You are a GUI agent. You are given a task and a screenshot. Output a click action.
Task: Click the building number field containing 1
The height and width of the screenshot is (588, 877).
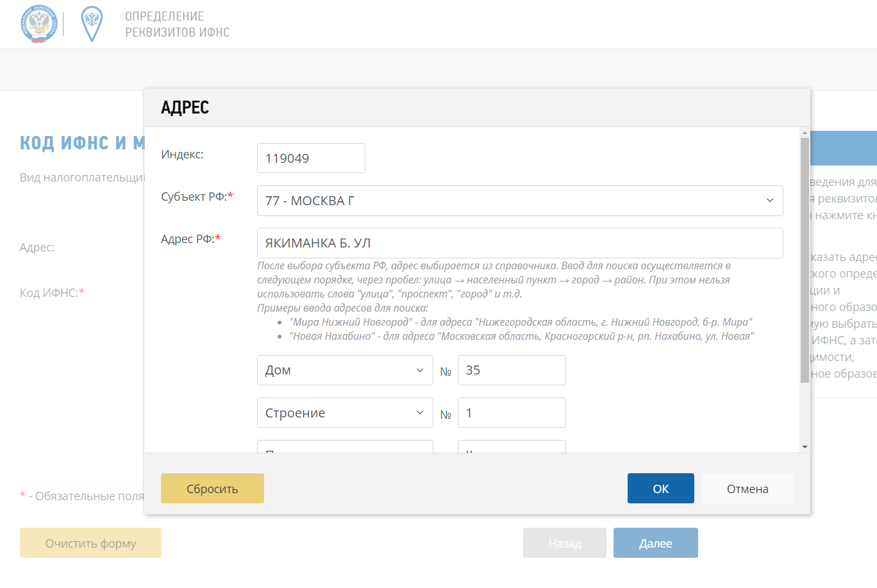click(512, 413)
